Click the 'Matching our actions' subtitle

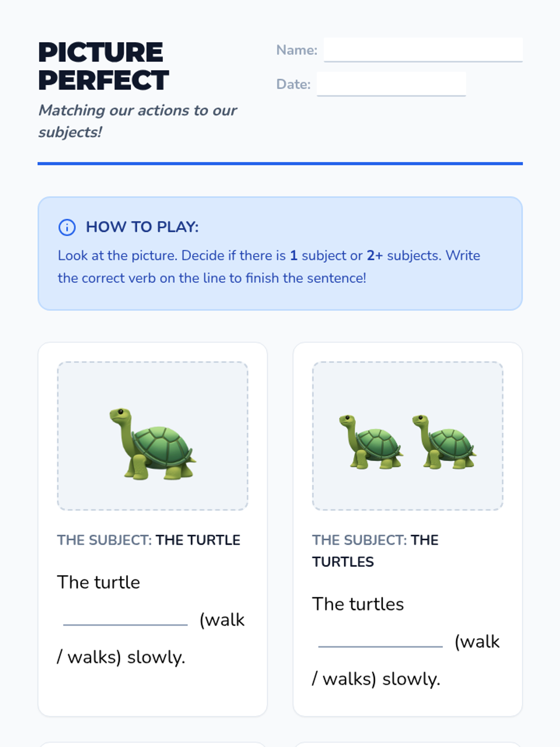tap(137, 121)
